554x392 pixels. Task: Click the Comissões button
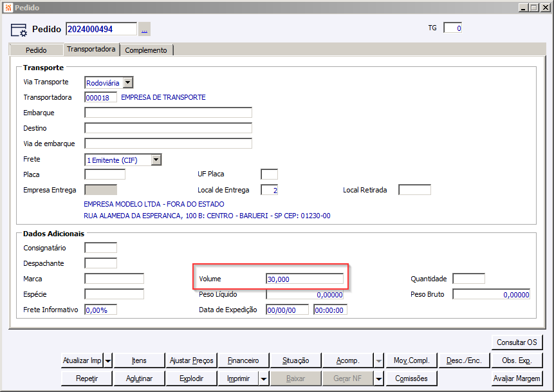click(412, 378)
